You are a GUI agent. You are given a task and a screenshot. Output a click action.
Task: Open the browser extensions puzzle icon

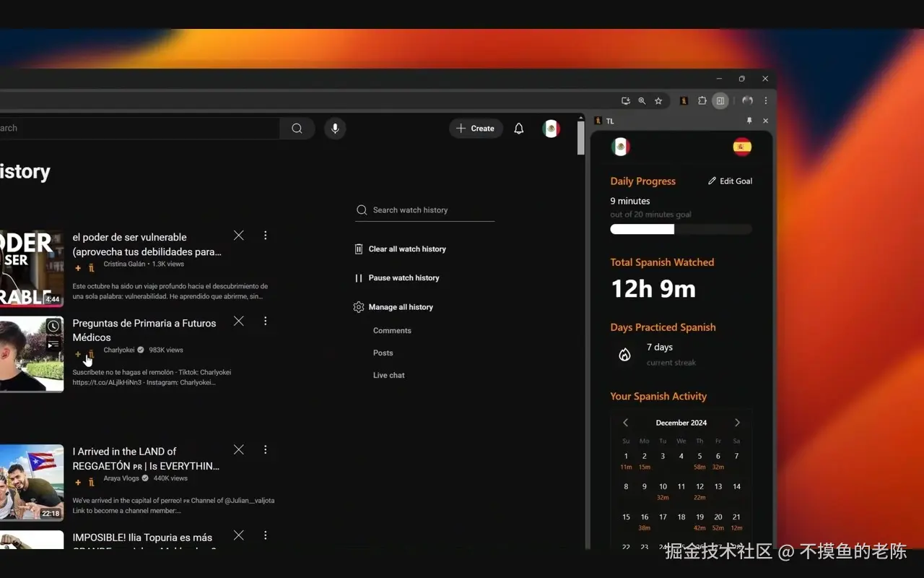pos(702,101)
